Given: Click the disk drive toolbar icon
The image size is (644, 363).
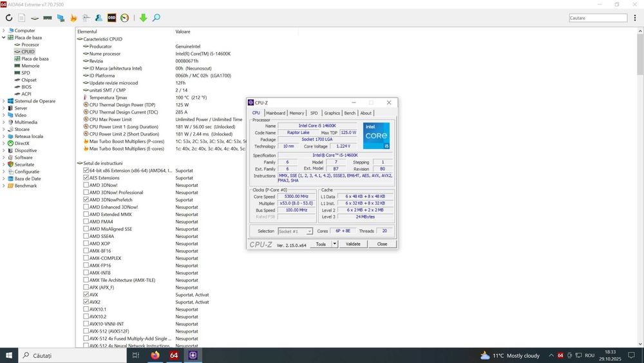Looking at the screenshot, I should point(35,18).
